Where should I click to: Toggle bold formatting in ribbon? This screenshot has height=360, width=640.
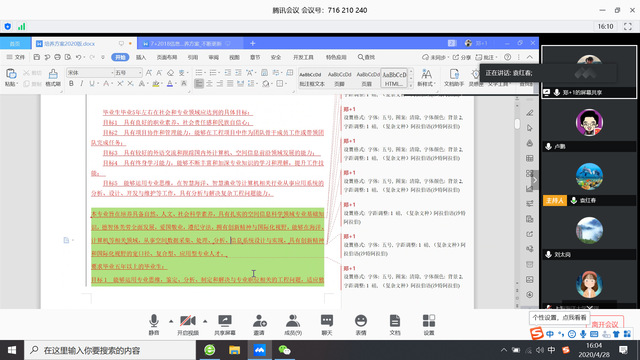pos(71,84)
